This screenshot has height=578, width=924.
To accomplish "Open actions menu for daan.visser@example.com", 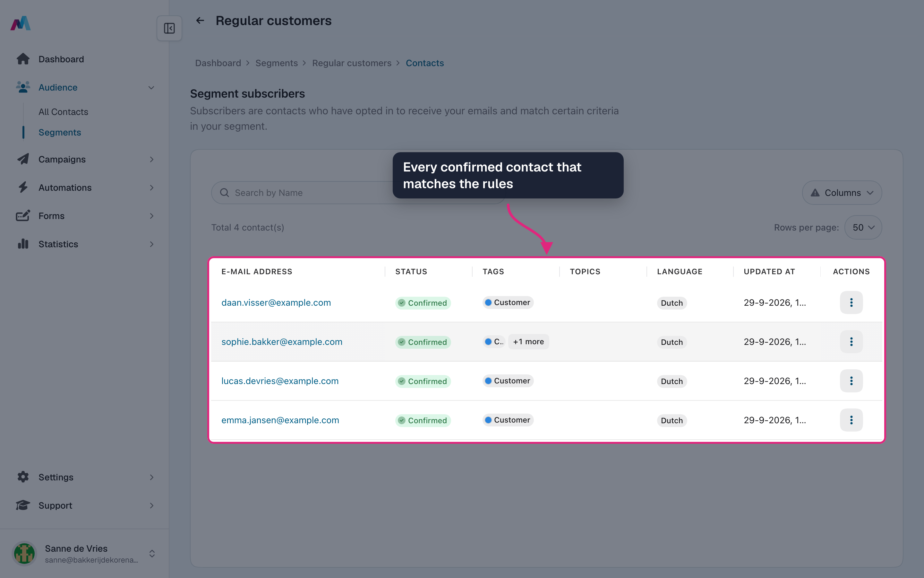I will point(851,302).
